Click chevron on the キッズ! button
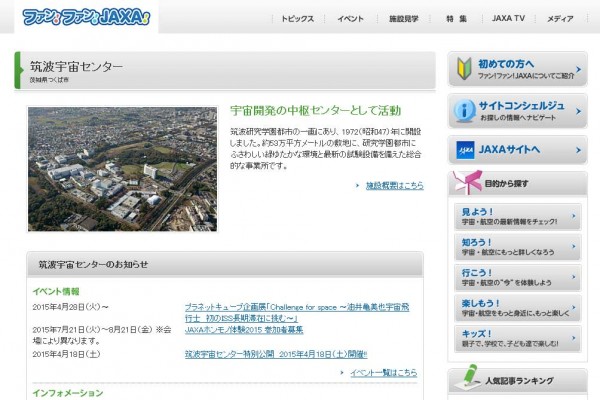The width and height of the screenshot is (600, 400). pos(574,338)
